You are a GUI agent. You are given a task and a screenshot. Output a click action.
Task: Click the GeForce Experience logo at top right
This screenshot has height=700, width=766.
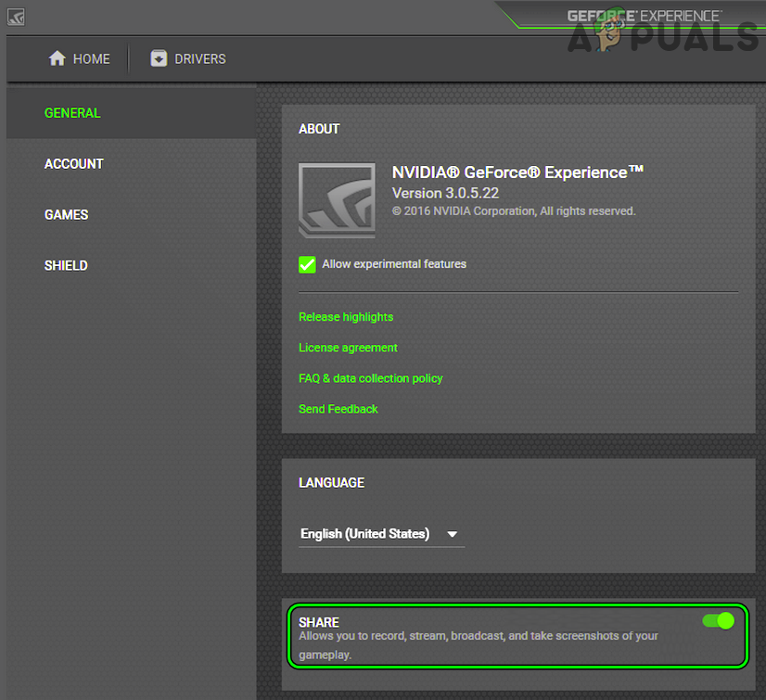[x=643, y=16]
